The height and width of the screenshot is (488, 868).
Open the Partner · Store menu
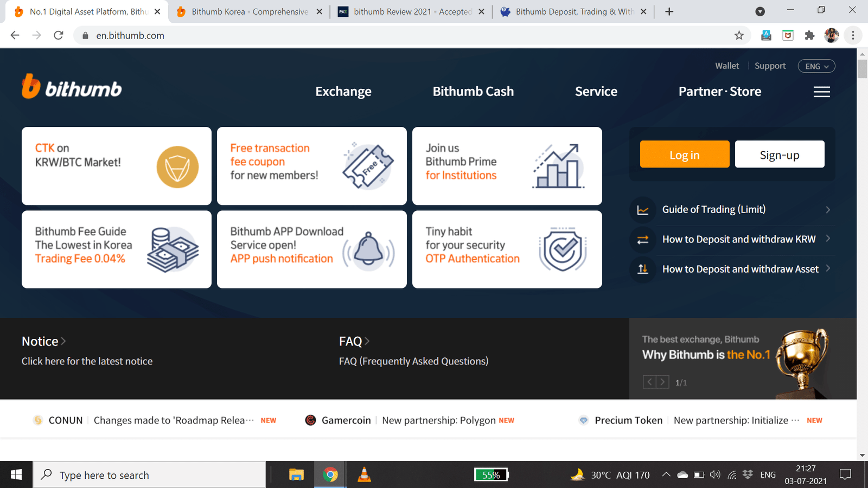click(x=720, y=92)
